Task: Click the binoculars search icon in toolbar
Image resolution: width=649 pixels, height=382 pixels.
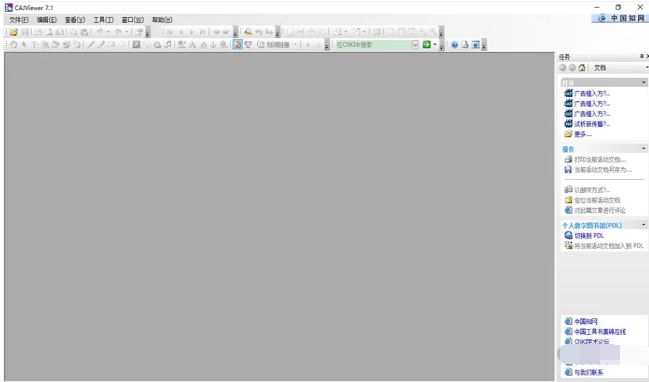Action: 248,32
